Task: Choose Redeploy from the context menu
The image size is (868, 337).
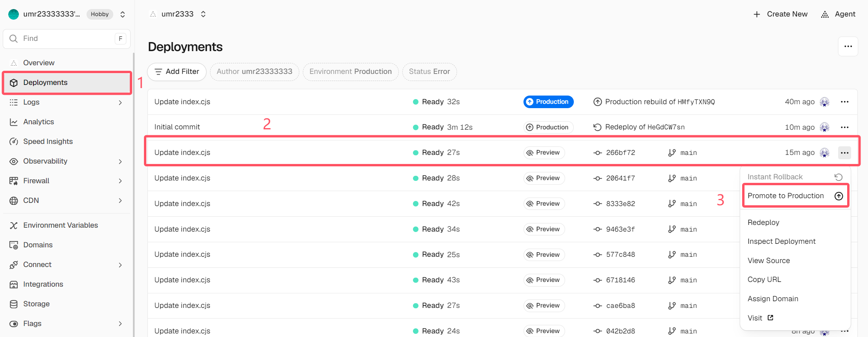Action: (763, 223)
